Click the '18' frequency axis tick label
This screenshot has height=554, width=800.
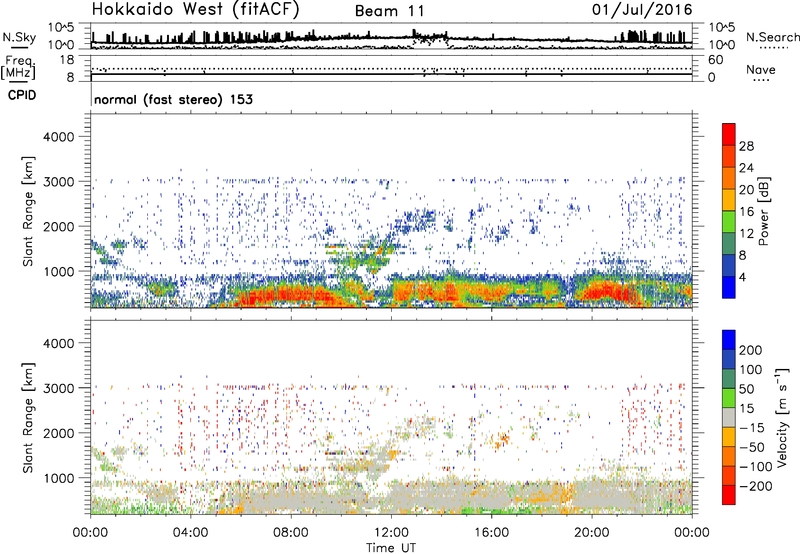pos(67,60)
